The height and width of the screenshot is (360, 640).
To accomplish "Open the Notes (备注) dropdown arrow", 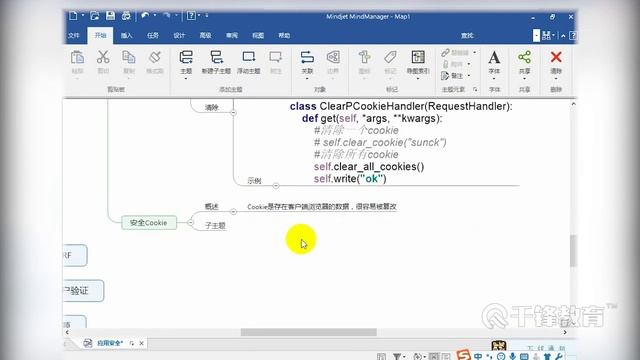I will (x=469, y=76).
